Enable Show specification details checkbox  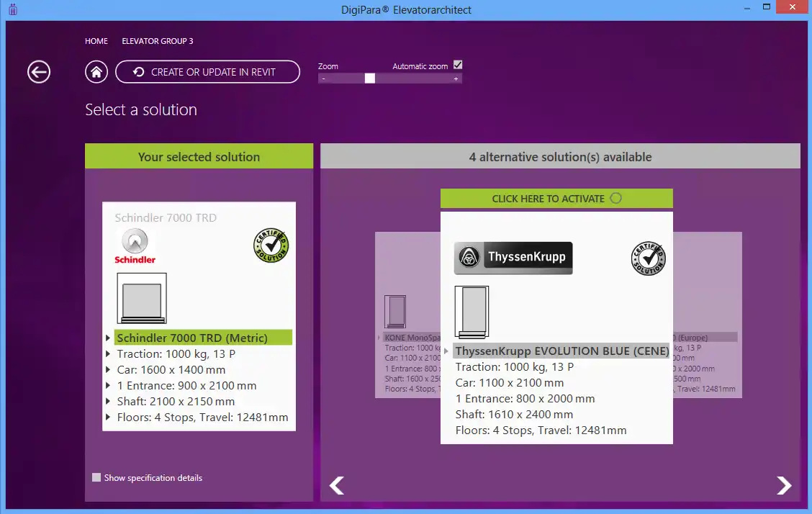(x=96, y=477)
